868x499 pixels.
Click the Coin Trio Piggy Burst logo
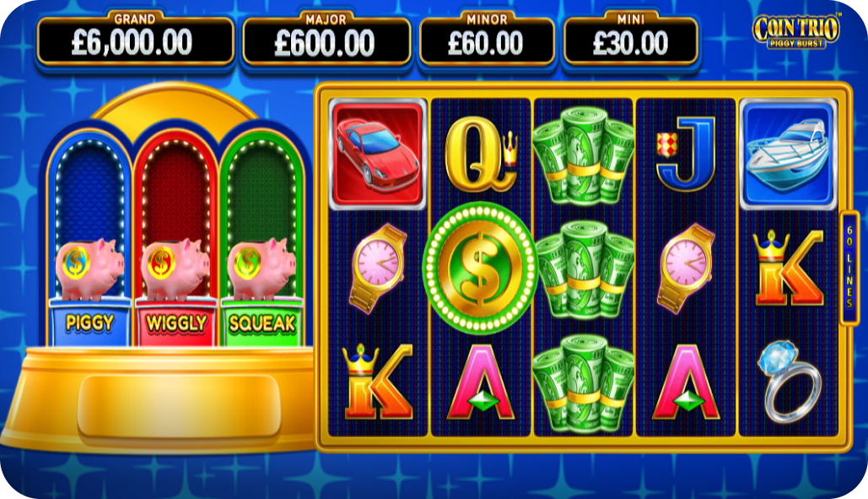[x=796, y=31]
